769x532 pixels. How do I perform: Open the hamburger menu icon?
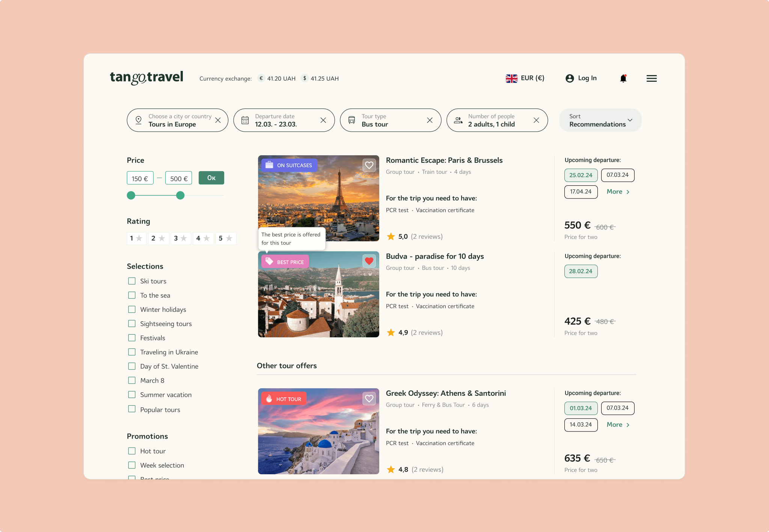pyautogui.click(x=651, y=78)
